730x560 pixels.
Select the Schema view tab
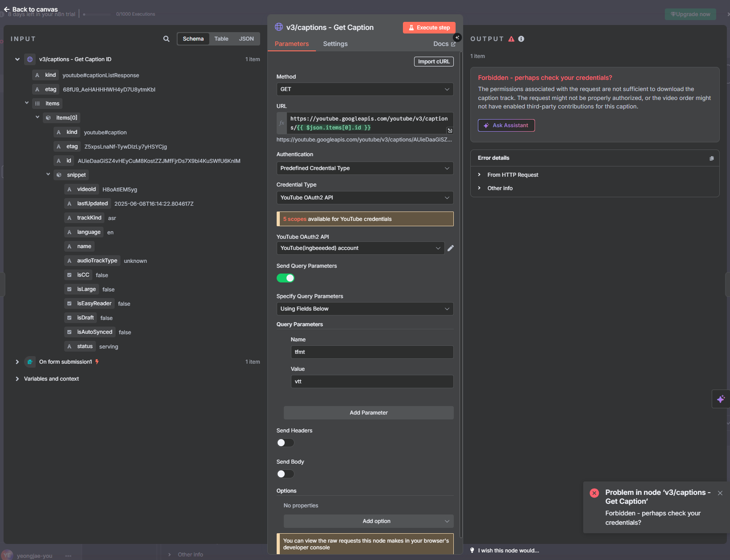[x=193, y=39]
